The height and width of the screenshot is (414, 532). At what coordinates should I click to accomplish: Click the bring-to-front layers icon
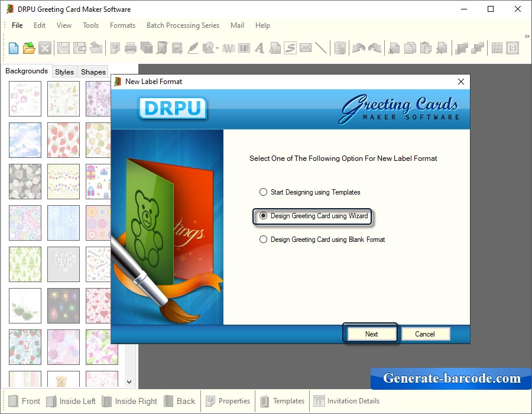coord(462,48)
